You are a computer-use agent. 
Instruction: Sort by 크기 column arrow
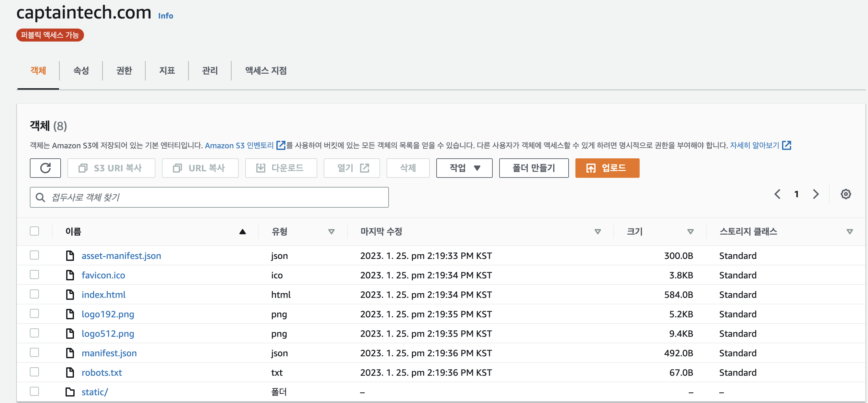pos(690,231)
